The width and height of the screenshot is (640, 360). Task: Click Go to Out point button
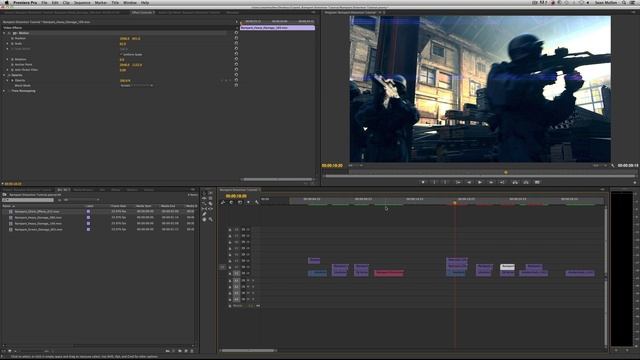point(502,182)
